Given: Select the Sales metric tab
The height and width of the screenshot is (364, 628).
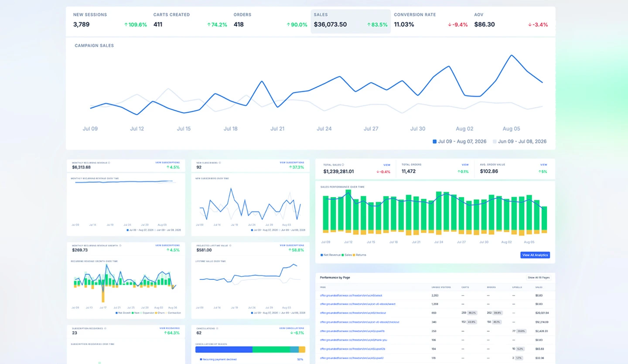Looking at the screenshot, I should click(x=351, y=21).
